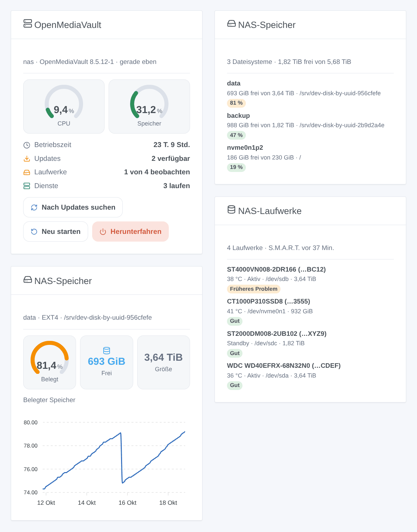Click the nas OpenMediaVault 8.5.12-1 status line
417x532 pixels.
pyautogui.click(x=90, y=62)
